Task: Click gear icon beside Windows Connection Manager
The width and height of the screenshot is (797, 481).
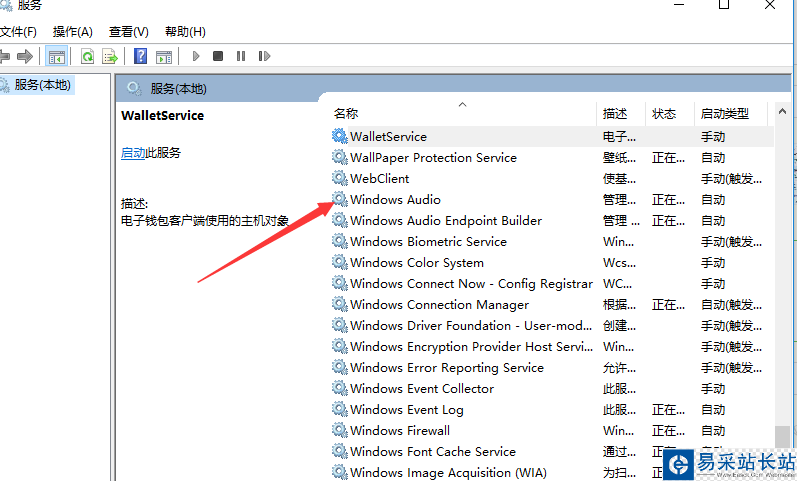Action: point(340,304)
